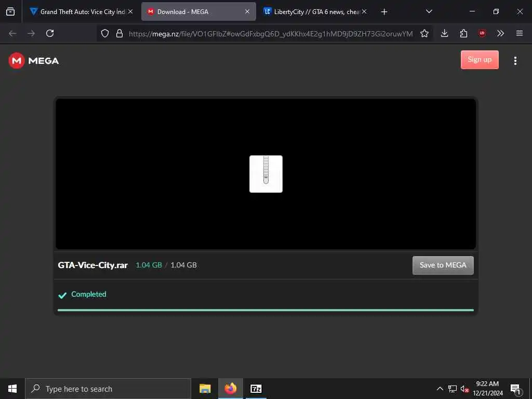Click the GTA-Vice-City.rar file name
Screen dimensions: 532x399
pyautogui.click(x=92, y=265)
